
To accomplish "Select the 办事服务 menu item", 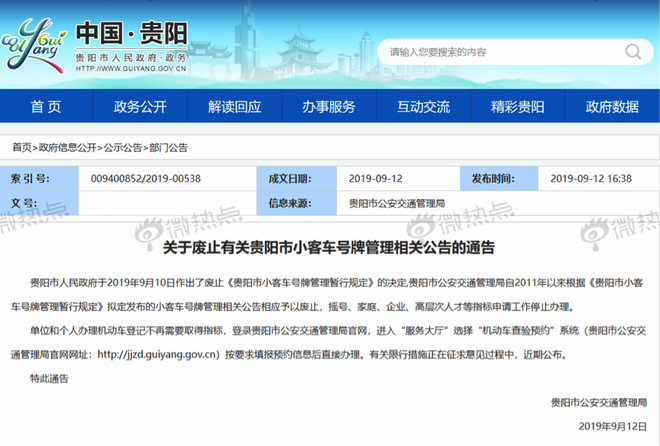I will pyautogui.click(x=329, y=107).
